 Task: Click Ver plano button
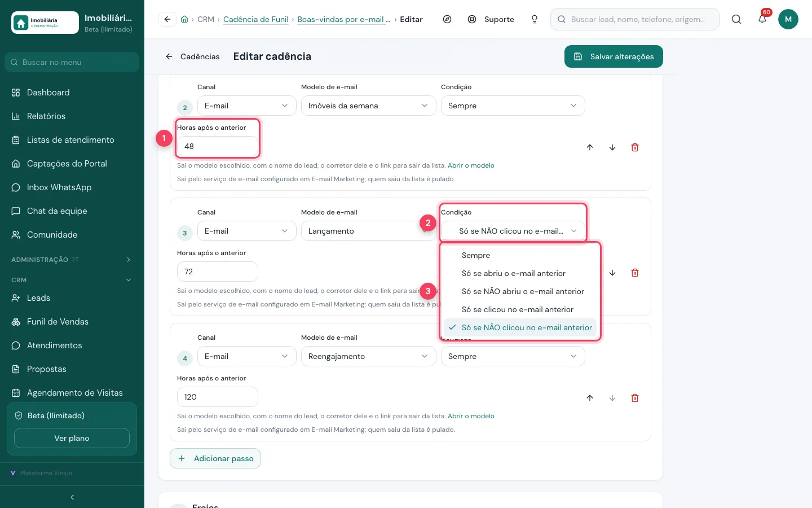[x=72, y=438]
